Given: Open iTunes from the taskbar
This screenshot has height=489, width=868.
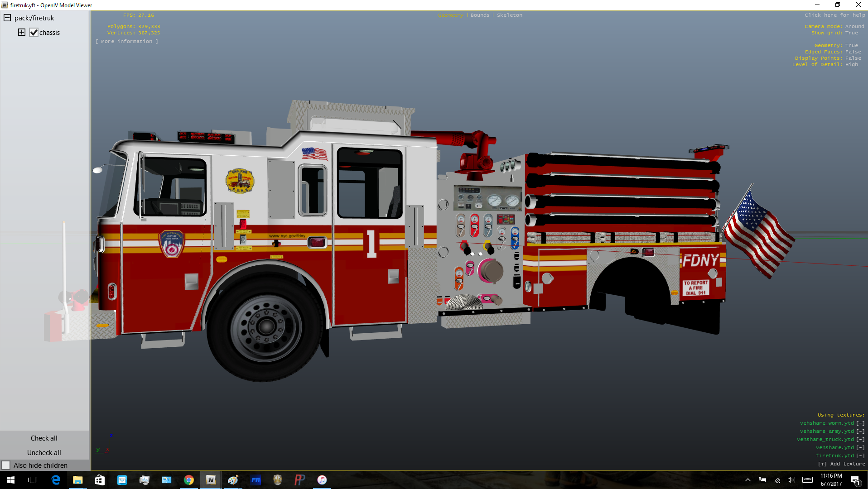Looking at the screenshot, I should (322, 480).
